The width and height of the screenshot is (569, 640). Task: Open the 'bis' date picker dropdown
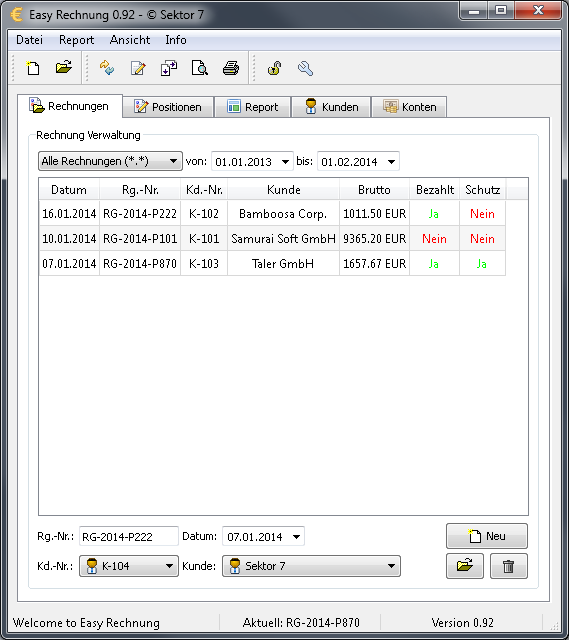[391, 162]
